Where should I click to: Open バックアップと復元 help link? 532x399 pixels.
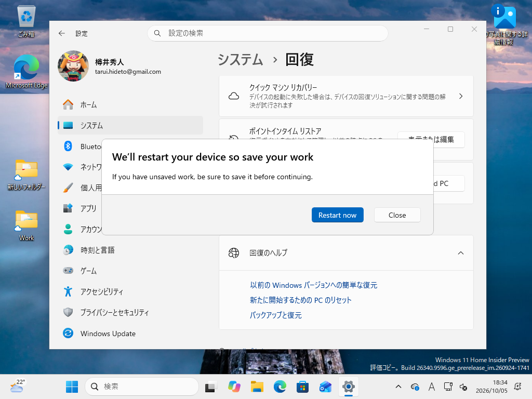275,315
